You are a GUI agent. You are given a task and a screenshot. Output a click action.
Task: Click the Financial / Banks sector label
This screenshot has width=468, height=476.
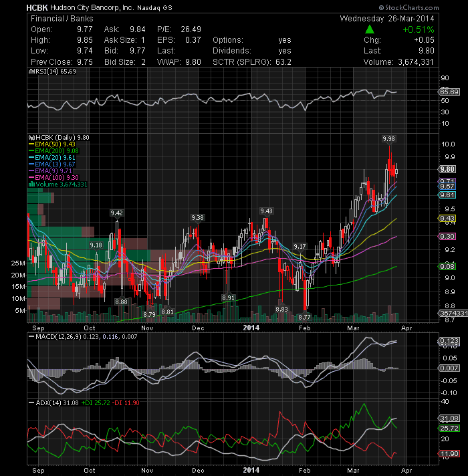point(62,19)
